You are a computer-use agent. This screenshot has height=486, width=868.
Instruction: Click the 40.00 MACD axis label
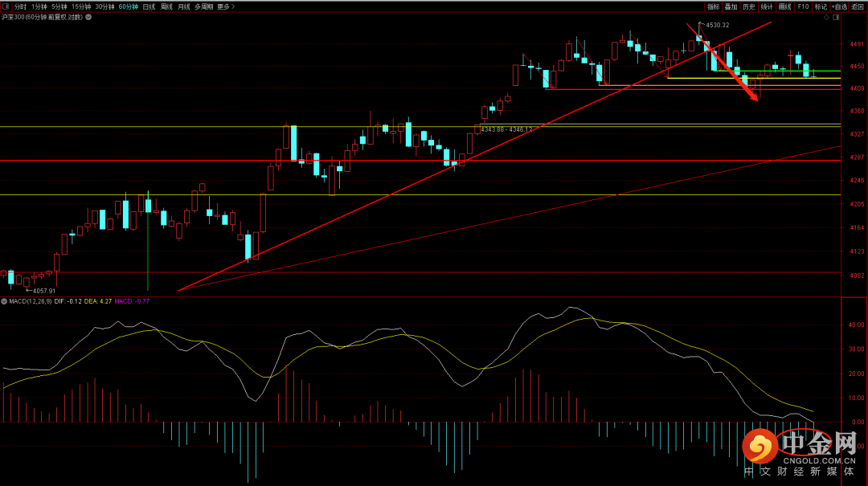[858, 325]
